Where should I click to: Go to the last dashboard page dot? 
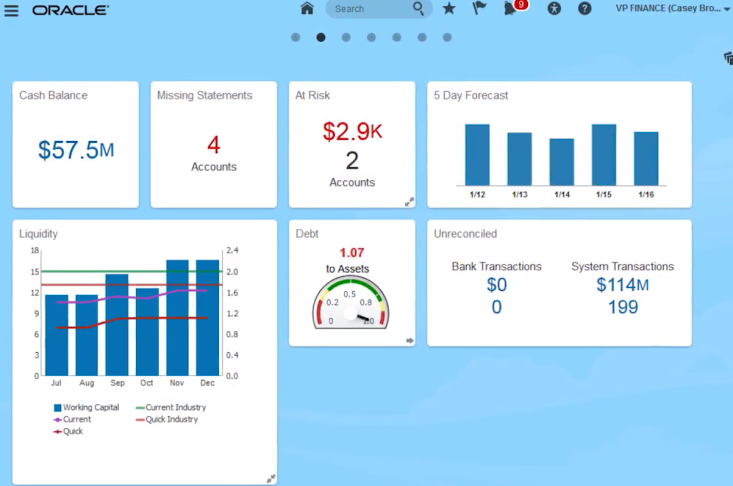[447, 38]
